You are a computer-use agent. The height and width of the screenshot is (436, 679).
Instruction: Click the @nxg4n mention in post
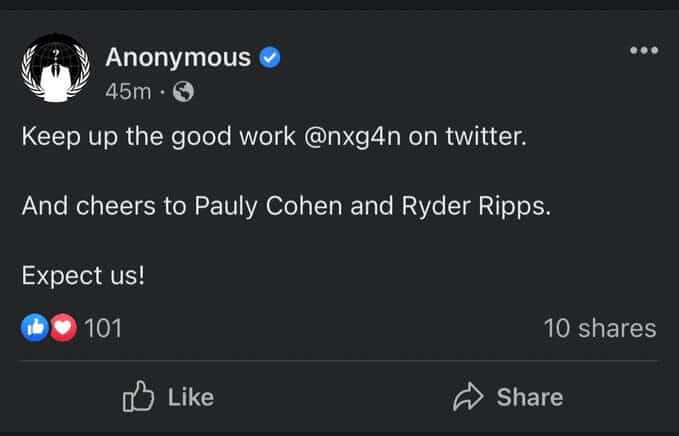[x=352, y=137]
